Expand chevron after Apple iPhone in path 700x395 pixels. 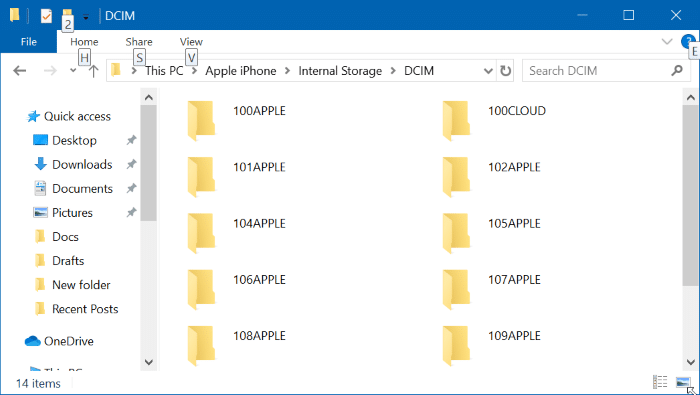(x=287, y=71)
